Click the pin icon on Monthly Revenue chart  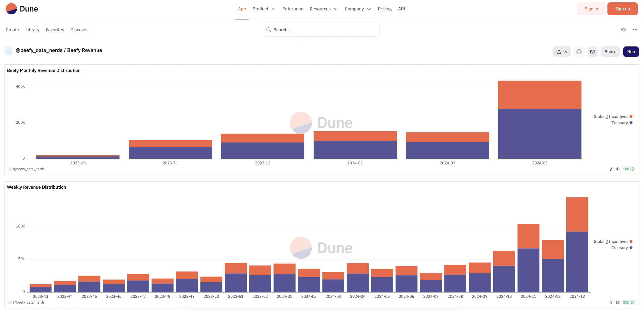click(x=611, y=169)
